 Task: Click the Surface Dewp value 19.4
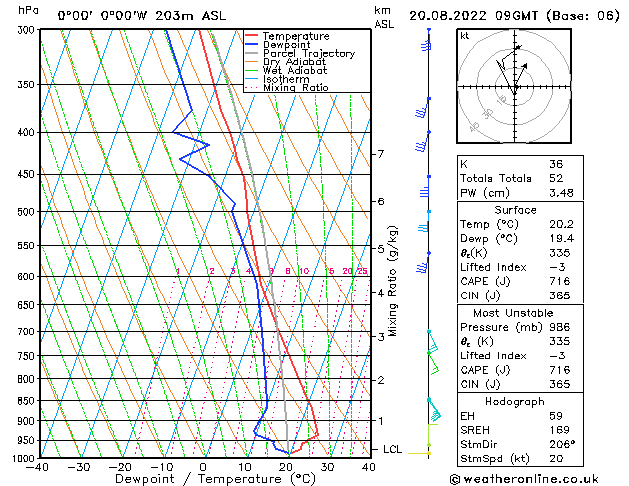561,239
